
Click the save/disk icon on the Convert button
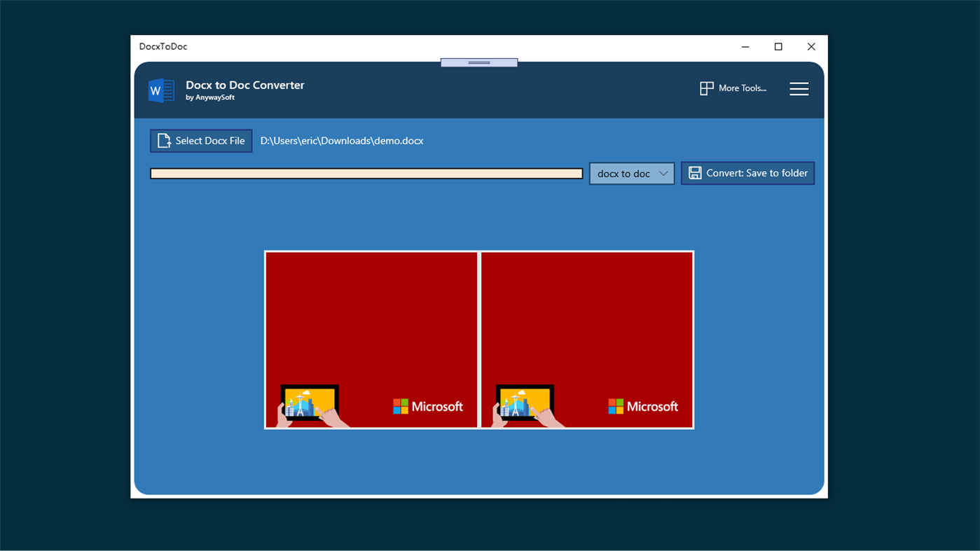pos(695,172)
